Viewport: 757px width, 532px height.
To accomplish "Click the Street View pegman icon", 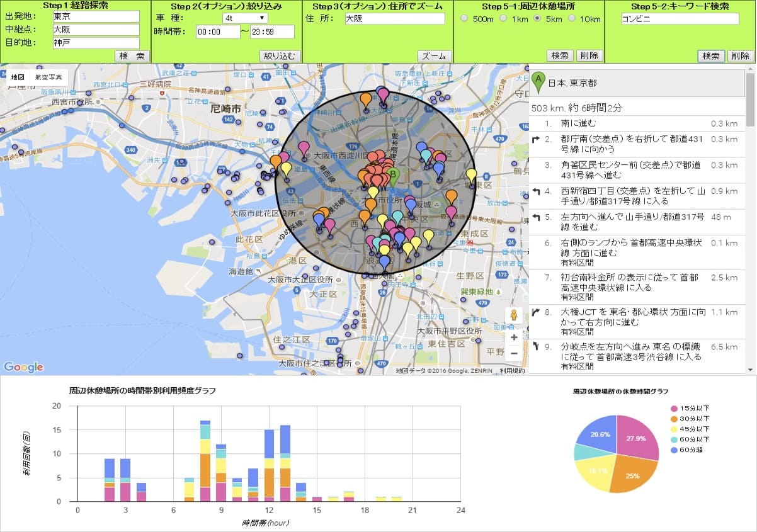I will (514, 315).
